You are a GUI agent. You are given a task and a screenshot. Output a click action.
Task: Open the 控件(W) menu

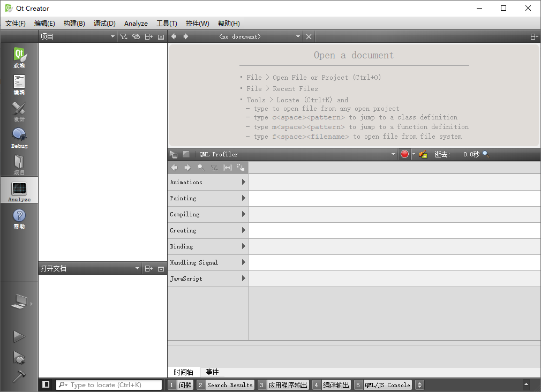[197, 23]
